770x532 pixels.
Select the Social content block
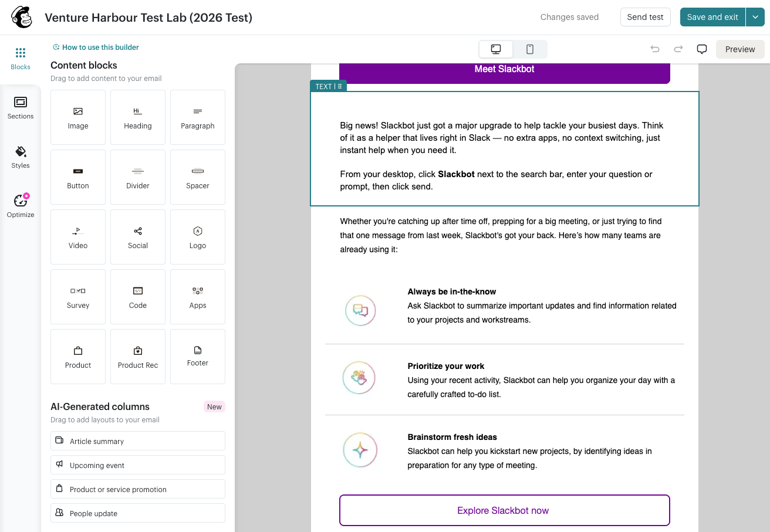click(138, 237)
